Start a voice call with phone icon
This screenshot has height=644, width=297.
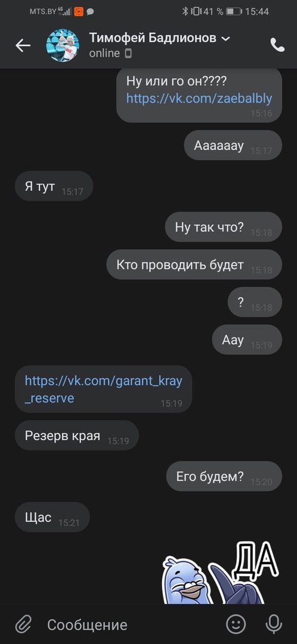tap(277, 45)
